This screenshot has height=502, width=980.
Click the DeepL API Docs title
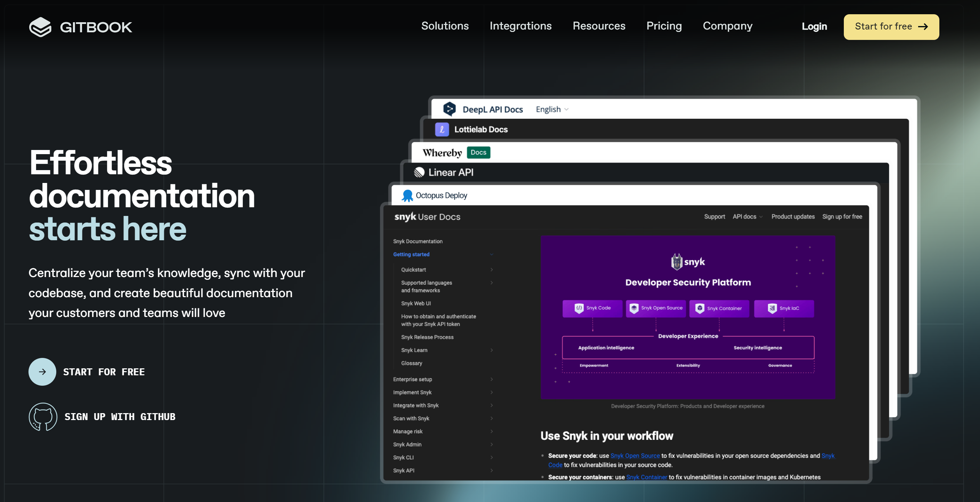coord(493,109)
